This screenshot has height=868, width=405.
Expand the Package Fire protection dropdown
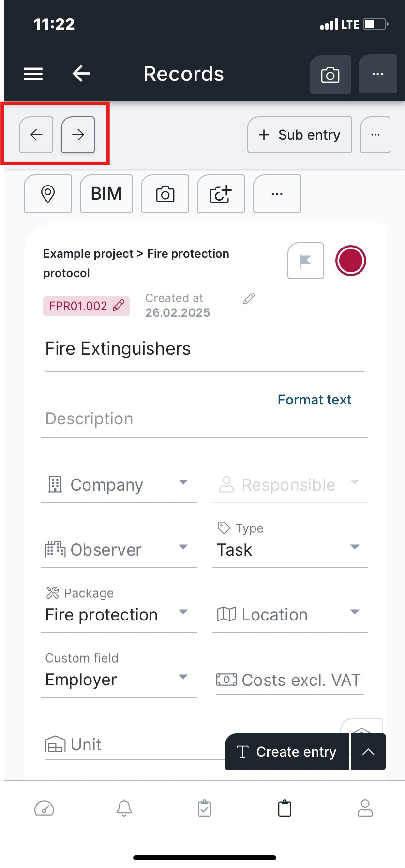[119, 608]
